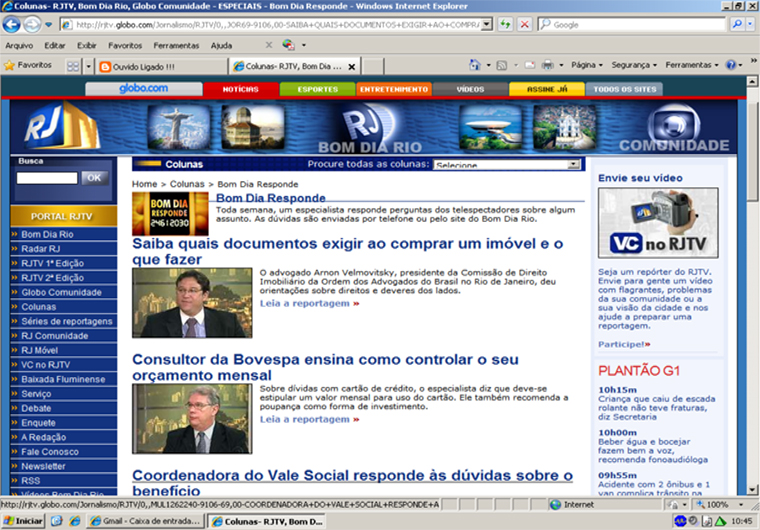The width and height of the screenshot is (760, 530).
Task: Open Saiba quais documentos exigir headline
Action: point(348,251)
